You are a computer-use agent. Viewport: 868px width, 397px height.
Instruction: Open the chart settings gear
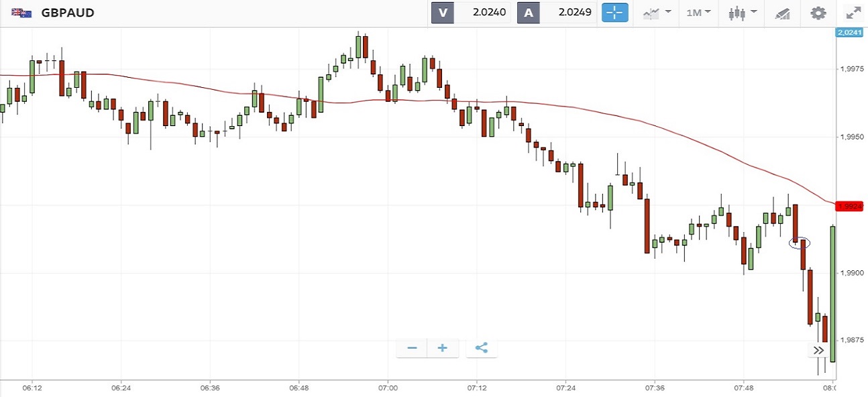tap(818, 13)
